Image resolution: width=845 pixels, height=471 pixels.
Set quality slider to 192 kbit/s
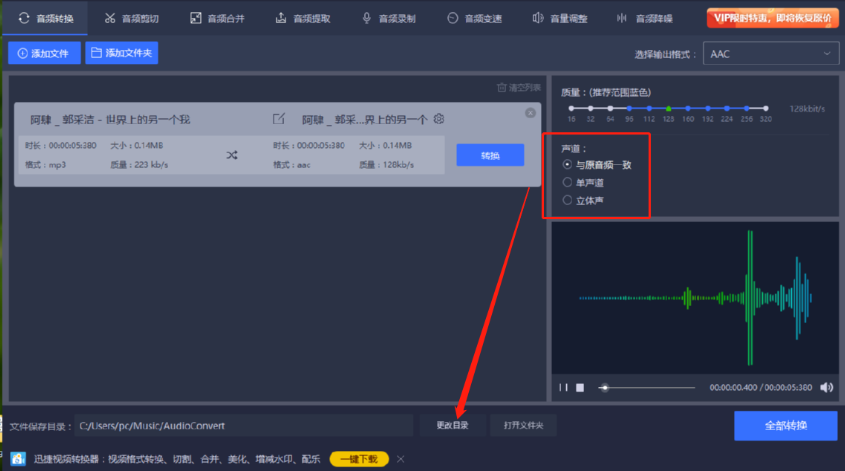click(x=708, y=108)
